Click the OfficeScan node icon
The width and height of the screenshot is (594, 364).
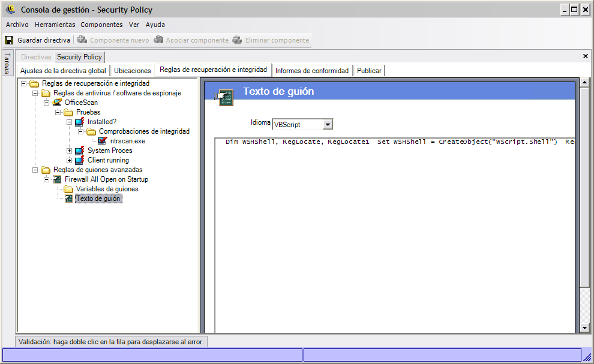pos(57,103)
